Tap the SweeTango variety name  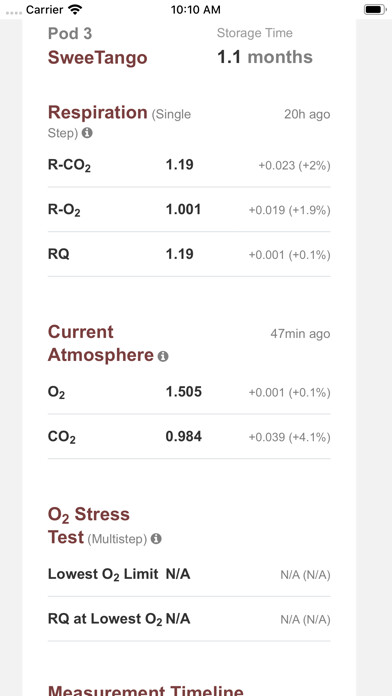(98, 58)
